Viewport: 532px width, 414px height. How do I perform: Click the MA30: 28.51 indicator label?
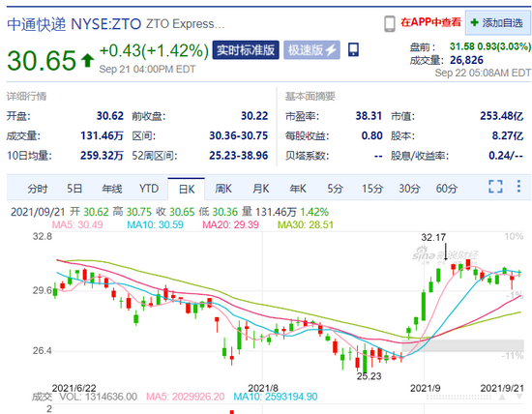point(306,224)
